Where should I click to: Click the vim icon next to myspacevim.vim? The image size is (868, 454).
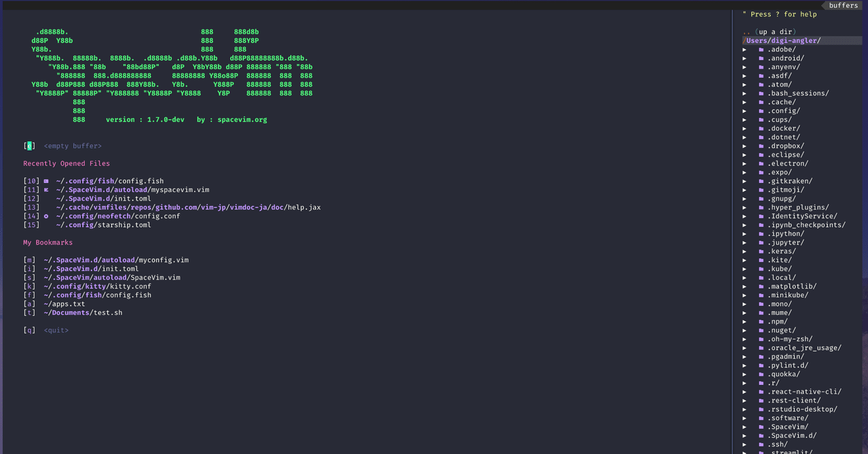coord(45,190)
